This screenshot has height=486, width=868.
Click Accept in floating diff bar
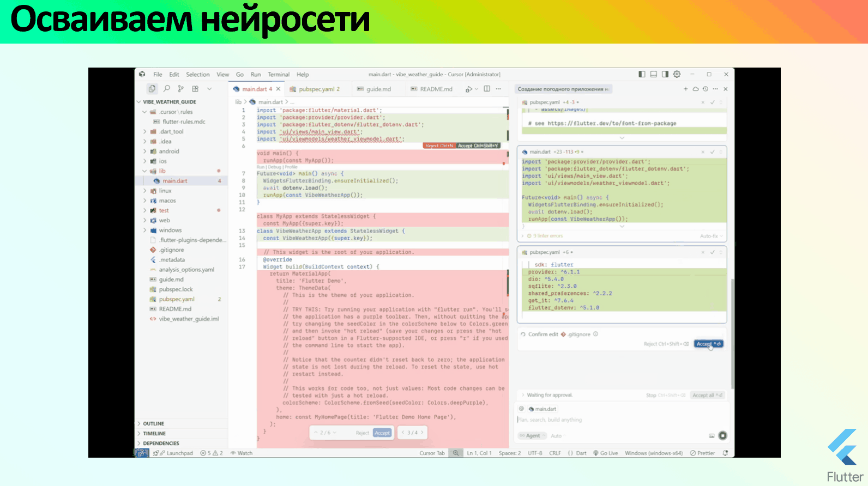point(382,433)
